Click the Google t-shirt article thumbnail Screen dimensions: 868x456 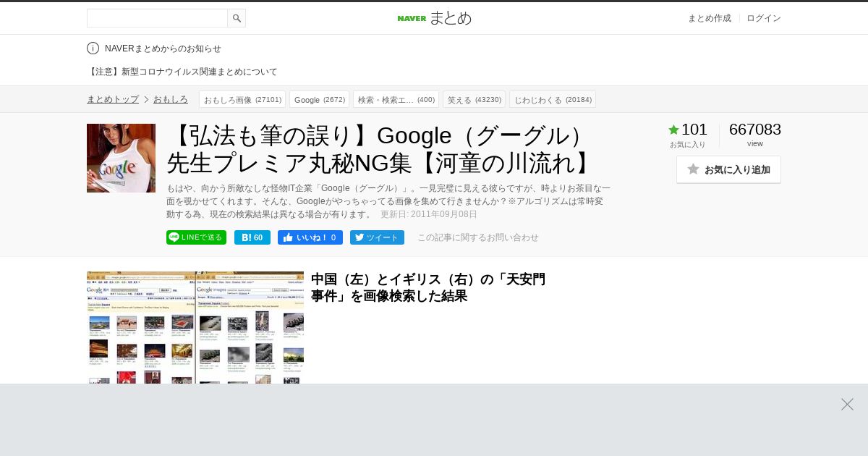click(121, 158)
